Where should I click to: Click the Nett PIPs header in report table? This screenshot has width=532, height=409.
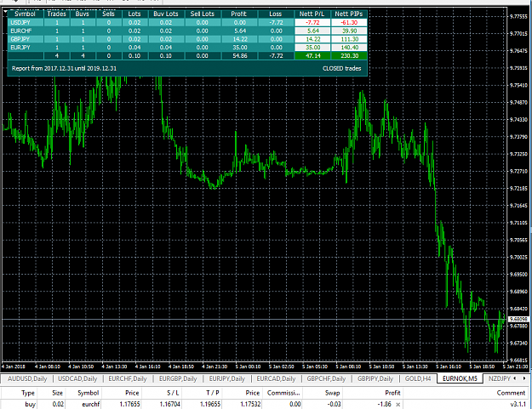[x=349, y=14]
